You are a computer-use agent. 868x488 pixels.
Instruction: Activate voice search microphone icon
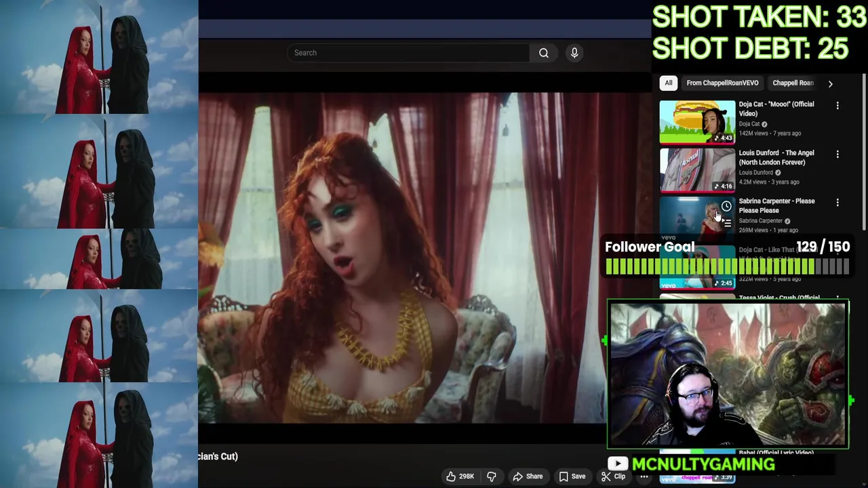point(574,53)
